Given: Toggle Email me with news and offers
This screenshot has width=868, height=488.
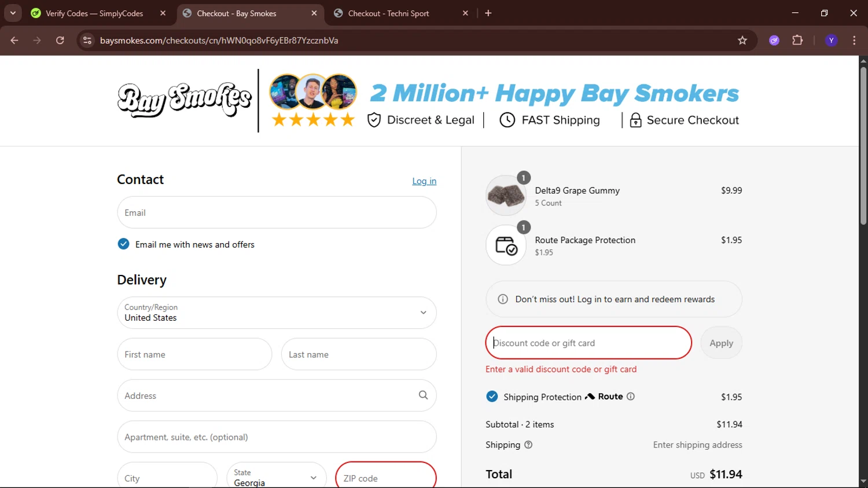Looking at the screenshot, I should 123,244.
